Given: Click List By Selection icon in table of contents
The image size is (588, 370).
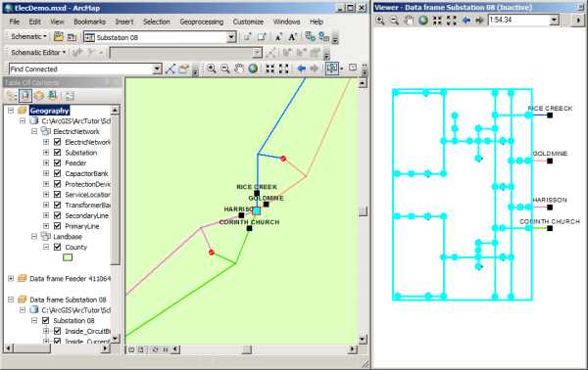Looking at the screenshot, I should 53,96.
